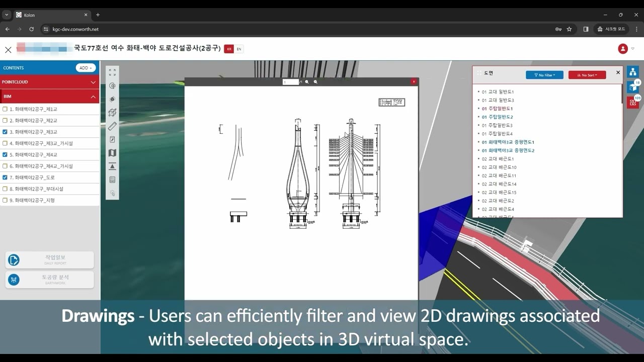
Task: Click the browser address bar URL
Action: coord(75,29)
